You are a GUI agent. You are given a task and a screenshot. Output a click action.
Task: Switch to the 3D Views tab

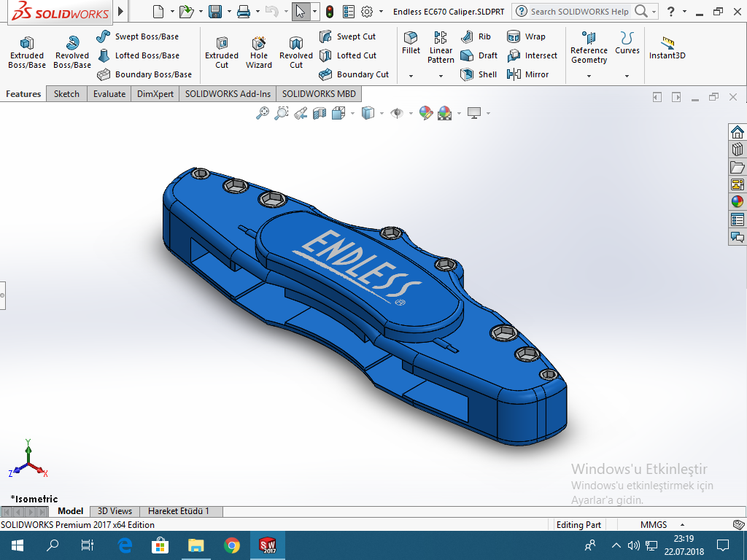115,511
